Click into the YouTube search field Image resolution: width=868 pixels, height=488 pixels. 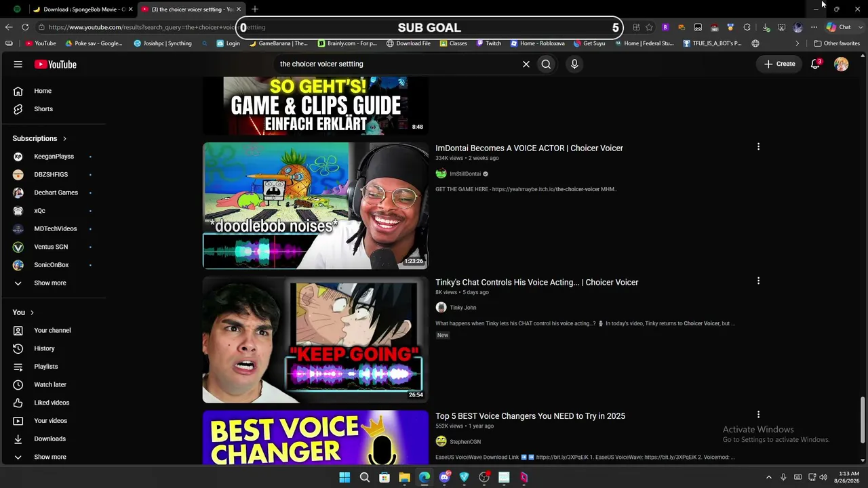(x=397, y=64)
